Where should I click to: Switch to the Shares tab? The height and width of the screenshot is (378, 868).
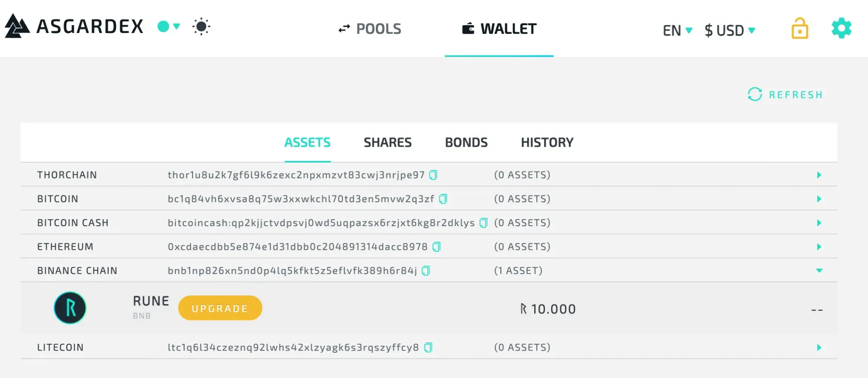point(388,142)
